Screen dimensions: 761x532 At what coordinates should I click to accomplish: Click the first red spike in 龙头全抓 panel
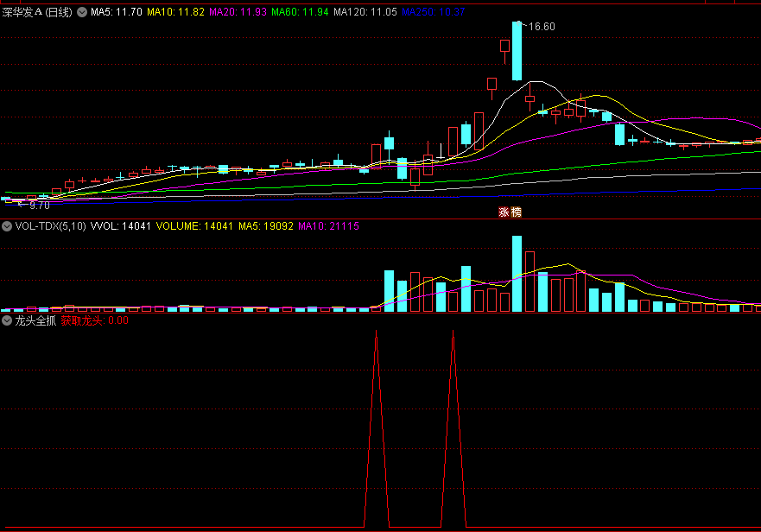click(x=377, y=428)
